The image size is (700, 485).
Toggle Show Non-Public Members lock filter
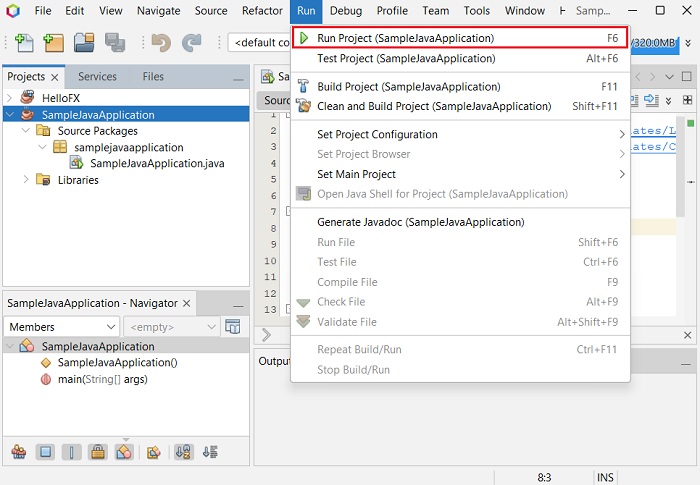[97, 452]
